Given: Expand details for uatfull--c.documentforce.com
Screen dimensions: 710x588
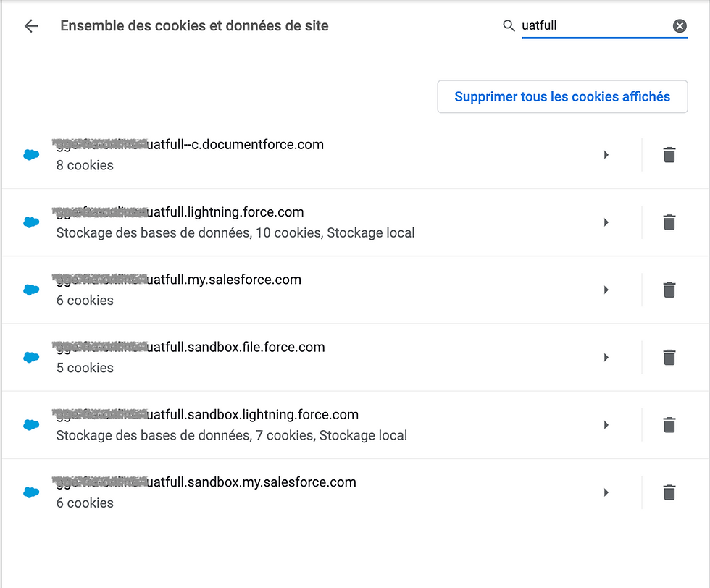Looking at the screenshot, I should (606, 155).
